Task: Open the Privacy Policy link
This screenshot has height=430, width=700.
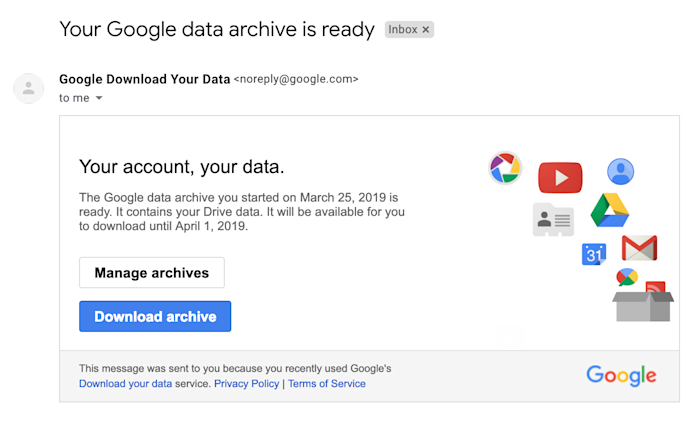Action: (246, 384)
